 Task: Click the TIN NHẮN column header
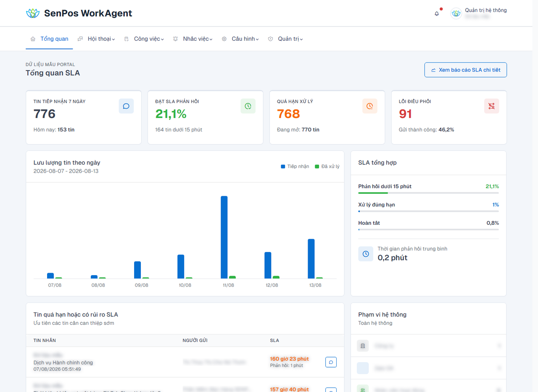pyautogui.click(x=45, y=340)
